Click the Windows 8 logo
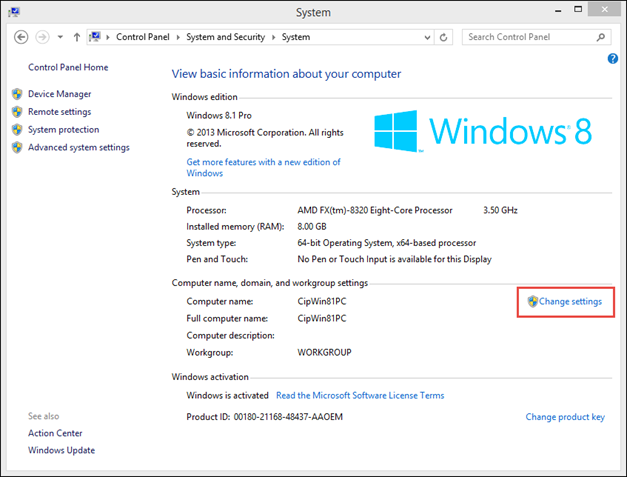 (483, 131)
